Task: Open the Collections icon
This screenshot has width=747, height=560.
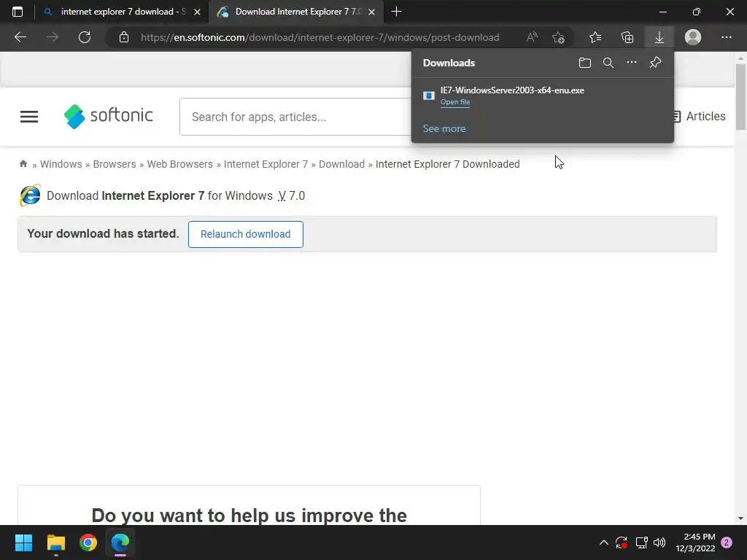Action: click(x=627, y=37)
